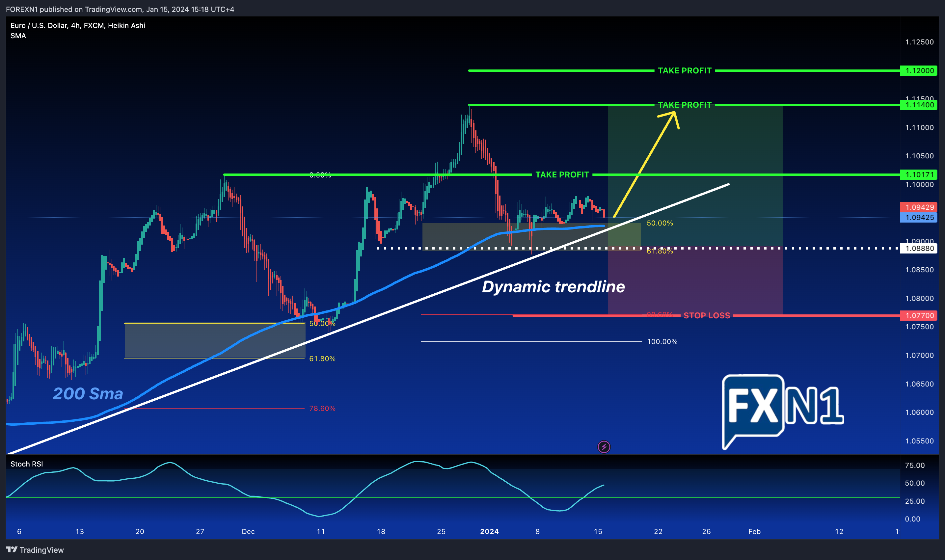Click the 2024 date axis label
945x560 pixels.
(x=490, y=531)
